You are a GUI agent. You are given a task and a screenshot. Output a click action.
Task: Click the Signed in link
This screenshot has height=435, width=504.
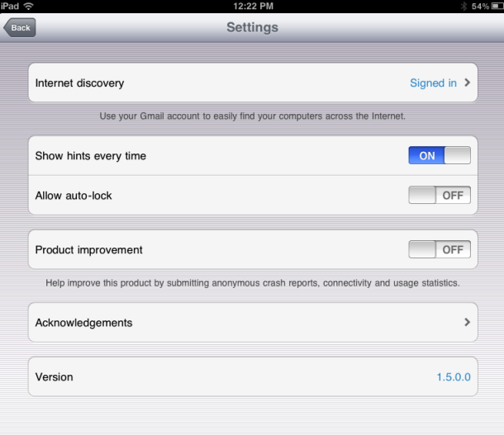(433, 83)
